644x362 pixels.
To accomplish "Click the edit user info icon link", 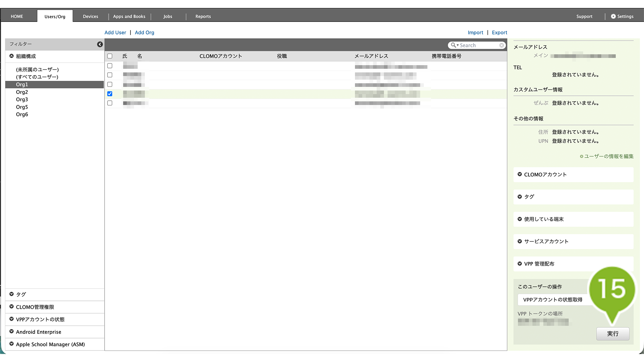I will [581, 156].
